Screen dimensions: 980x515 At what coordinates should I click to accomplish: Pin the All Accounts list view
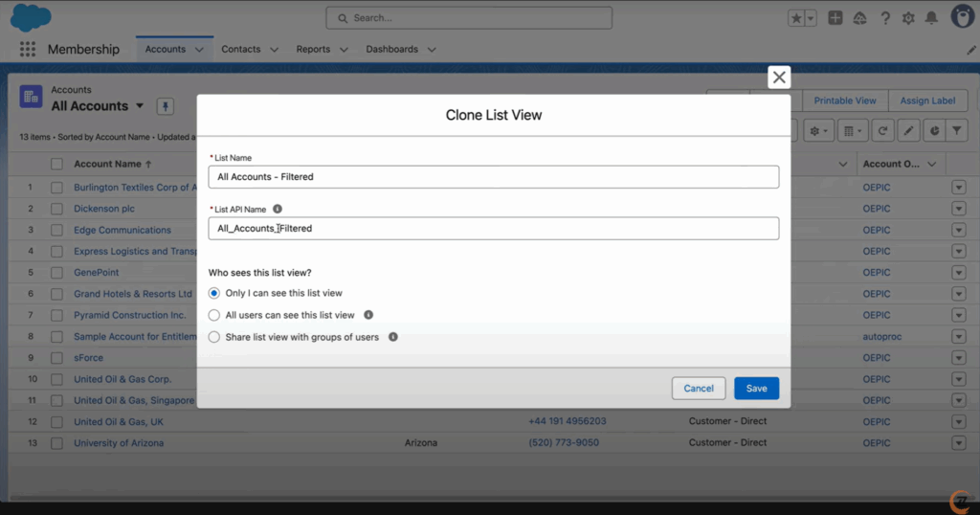(x=166, y=106)
